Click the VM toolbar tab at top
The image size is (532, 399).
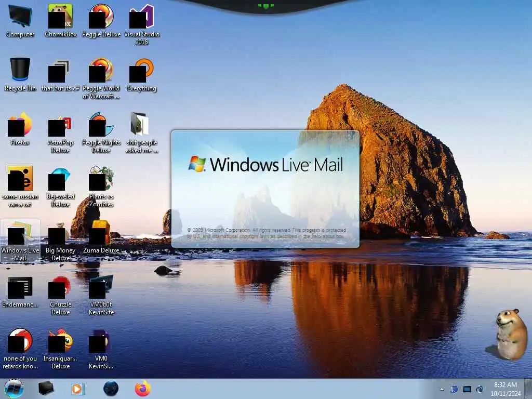[x=265, y=6]
